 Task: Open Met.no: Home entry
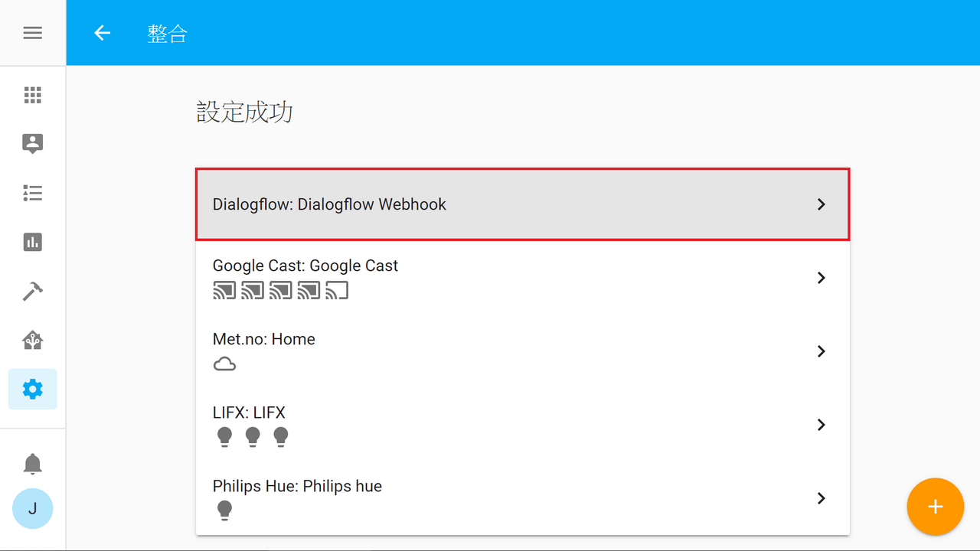523,351
